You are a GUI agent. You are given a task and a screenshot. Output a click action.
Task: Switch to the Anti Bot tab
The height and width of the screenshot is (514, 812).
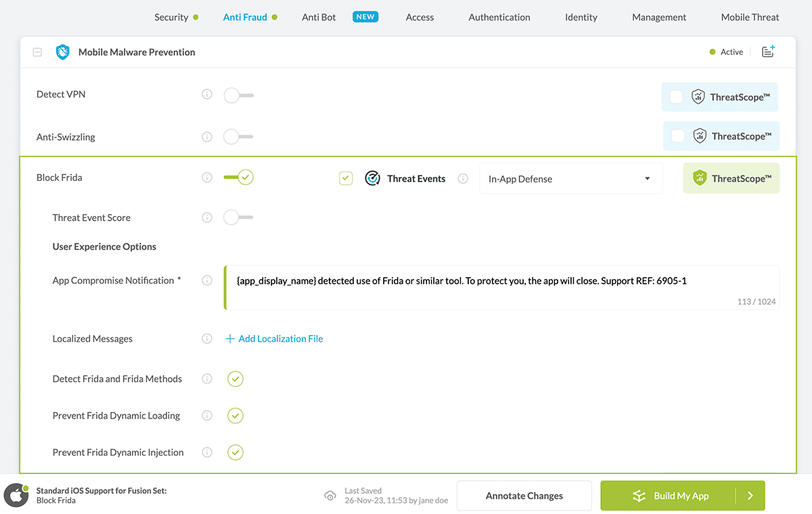click(319, 17)
